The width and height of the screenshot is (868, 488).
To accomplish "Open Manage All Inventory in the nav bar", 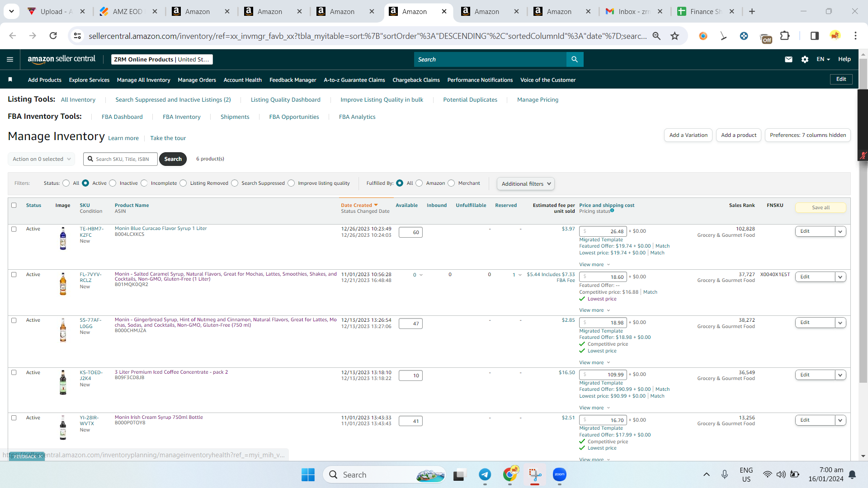I will (x=143, y=80).
